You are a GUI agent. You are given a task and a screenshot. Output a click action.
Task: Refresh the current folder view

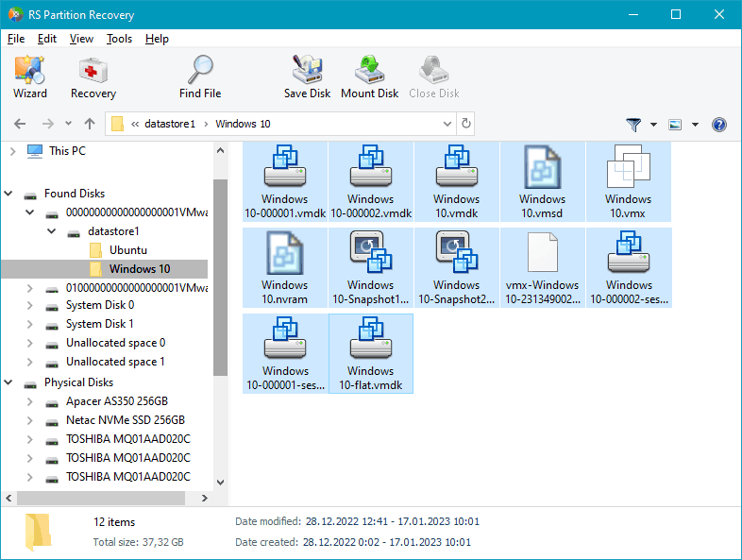pyautogui.click(x=466, y=124)
